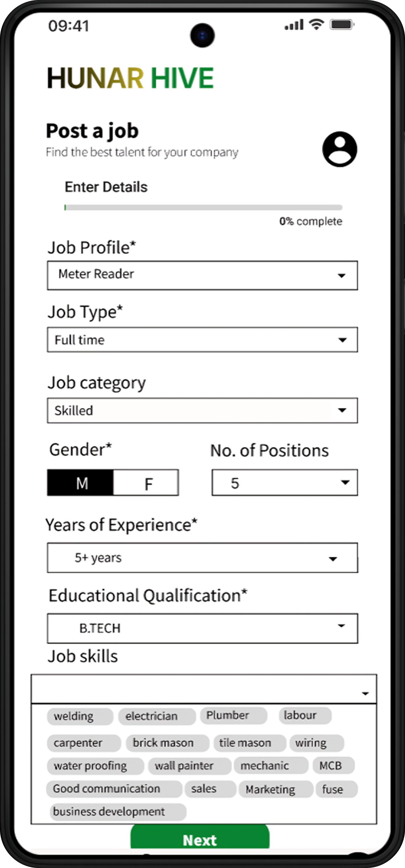The width and height of the screenshot is (405, 868).
Task: Click the Job skills input field
Action: point(203,689)
